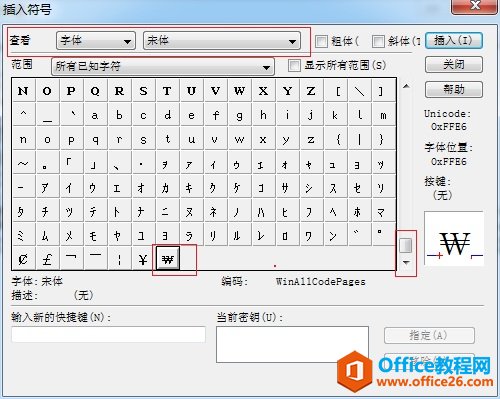
Task: Select left square bracket [ cell
Action: point(336,91)
